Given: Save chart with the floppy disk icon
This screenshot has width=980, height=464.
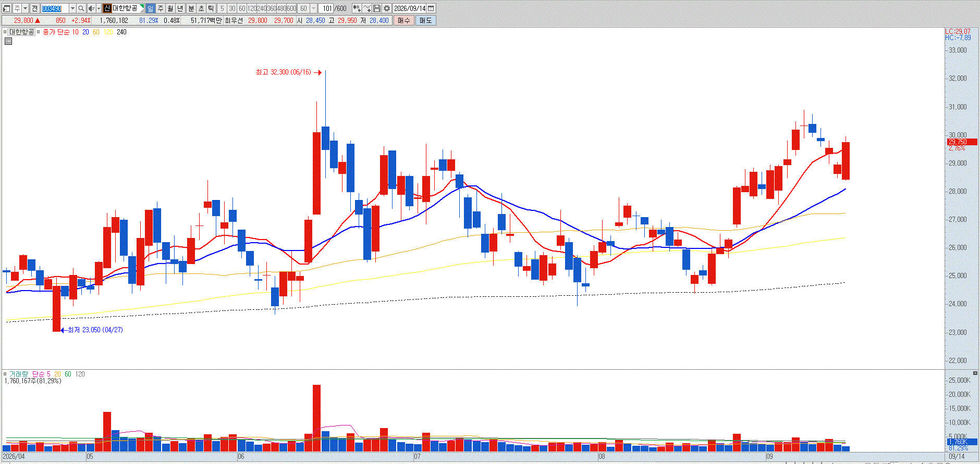Looking at the screenshot, I should click(377, 8).
